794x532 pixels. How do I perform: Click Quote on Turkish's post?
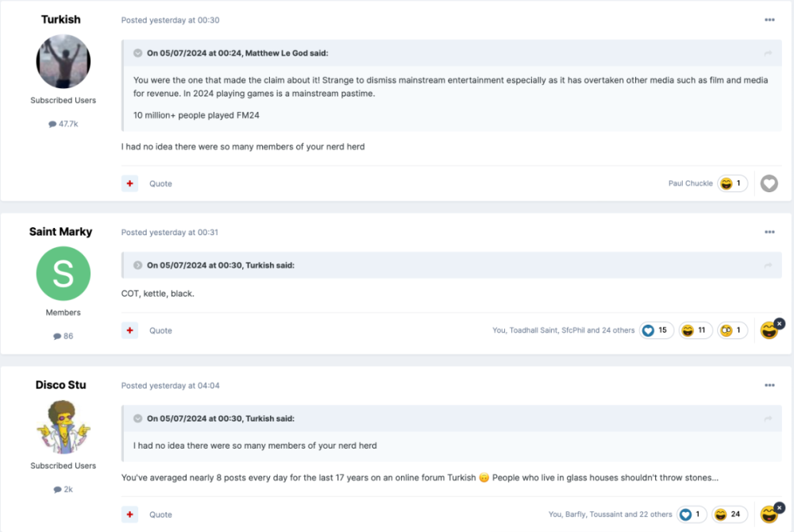click(160, 183)
